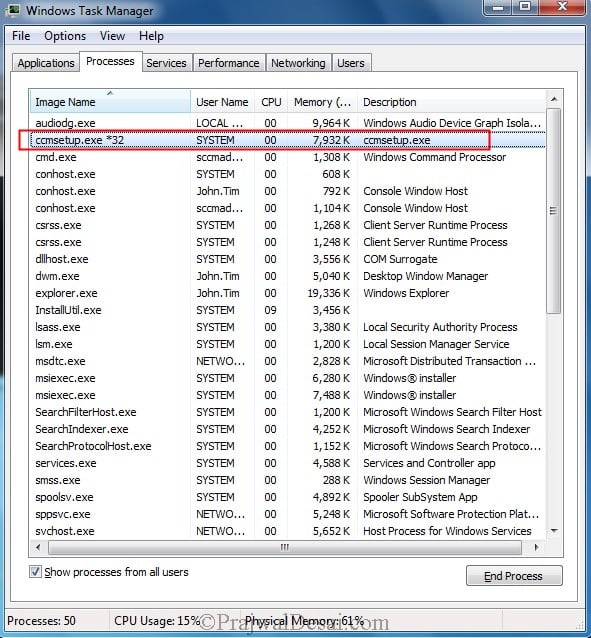Open the File menu
This screenshot has width=591, height=638.
21,36
